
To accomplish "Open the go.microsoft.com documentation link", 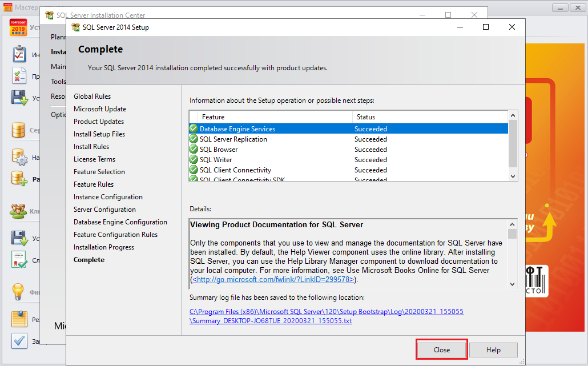I will click(x=273, y=279).
